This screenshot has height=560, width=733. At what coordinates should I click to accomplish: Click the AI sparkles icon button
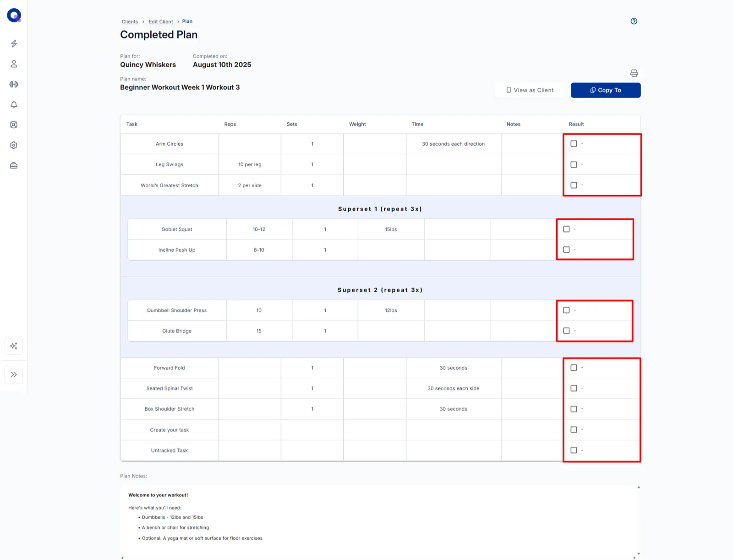coord(14,346)
